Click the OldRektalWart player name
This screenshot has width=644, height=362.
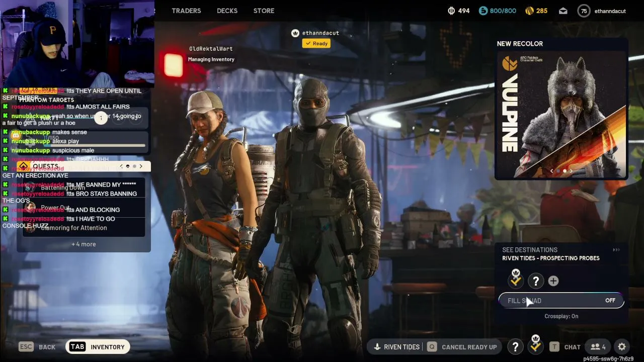211,49
